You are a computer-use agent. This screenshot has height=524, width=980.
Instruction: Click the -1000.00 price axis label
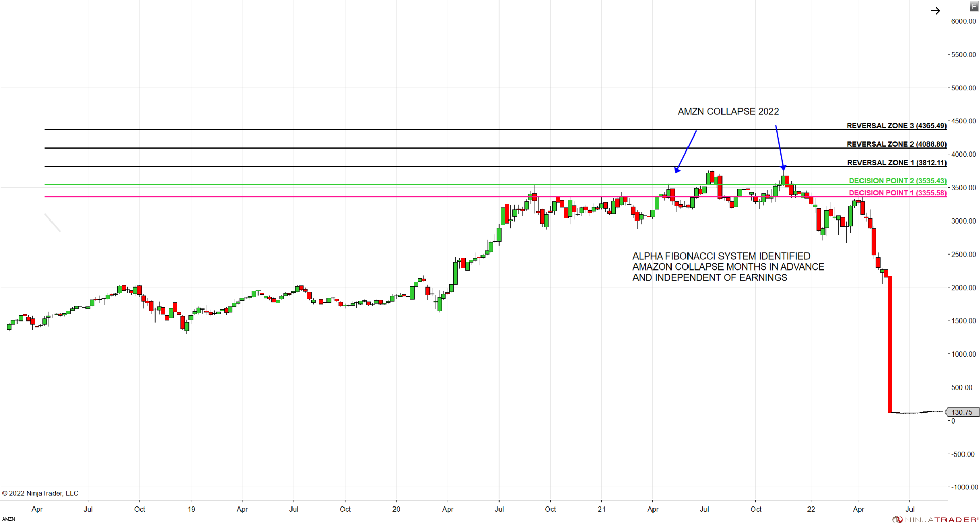tap(965, 487)
